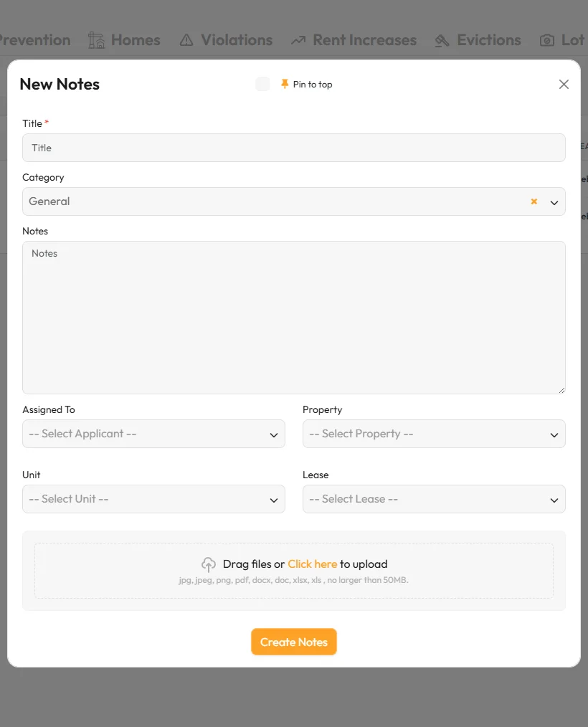
Task: Go to the Rent Increases tab
Action: point(354,40)
